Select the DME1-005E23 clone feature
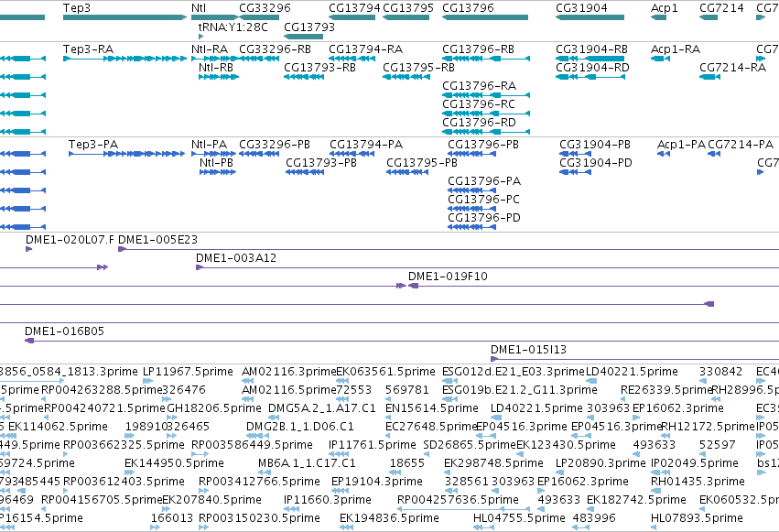 [449, 249]
